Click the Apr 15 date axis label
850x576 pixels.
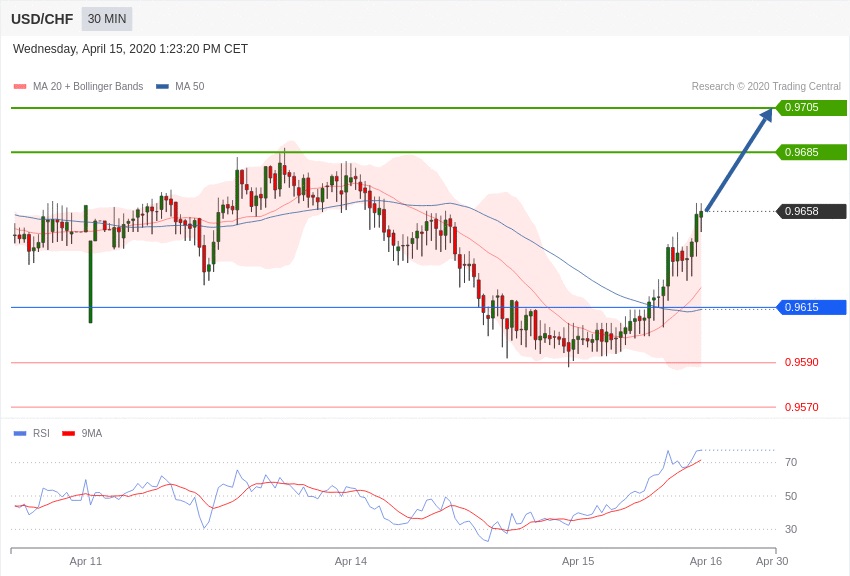pos(578,561)
